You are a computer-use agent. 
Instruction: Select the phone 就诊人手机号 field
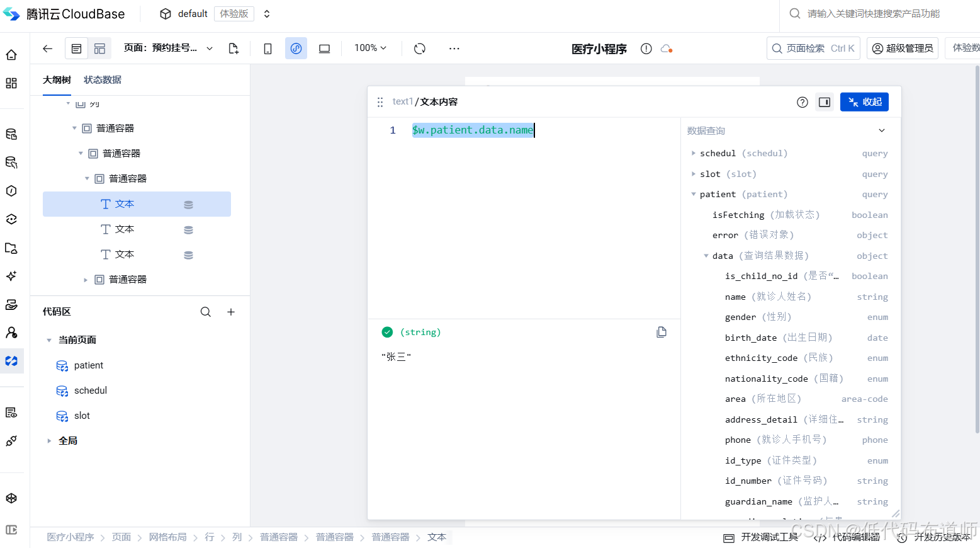(x=806, y=440)
